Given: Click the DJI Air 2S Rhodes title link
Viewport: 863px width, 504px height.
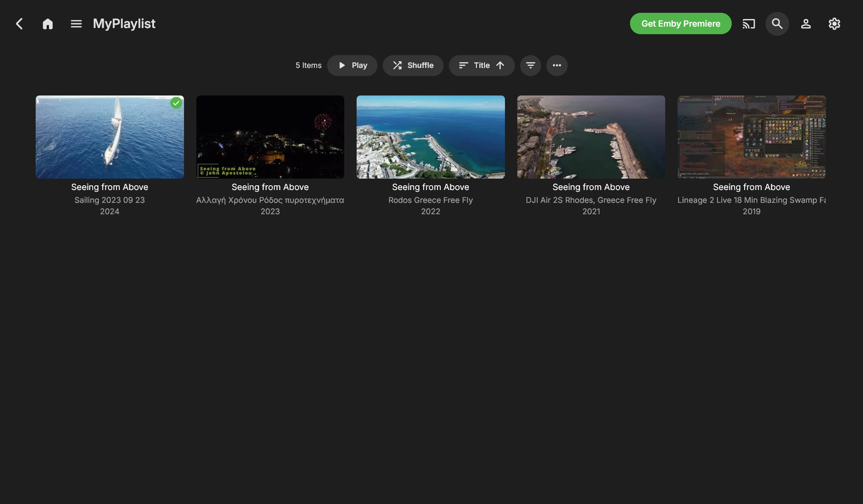Looking at the screenshot, I should click(591, 200).
